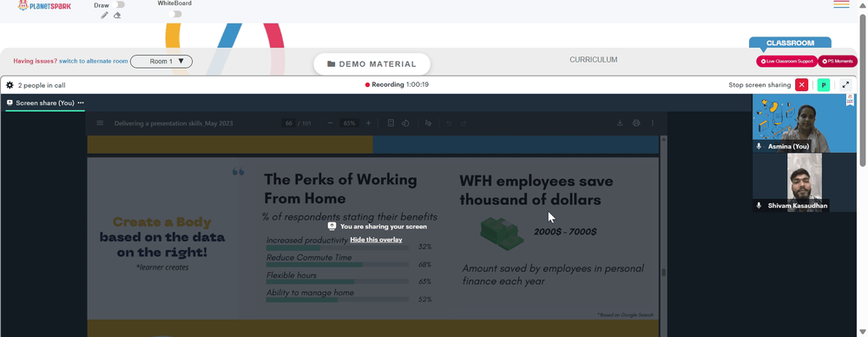Screen dimensions: 868x337
Task: Open the Room 1 dropdown
Action: pyautogui.click(x=161, y=62)
